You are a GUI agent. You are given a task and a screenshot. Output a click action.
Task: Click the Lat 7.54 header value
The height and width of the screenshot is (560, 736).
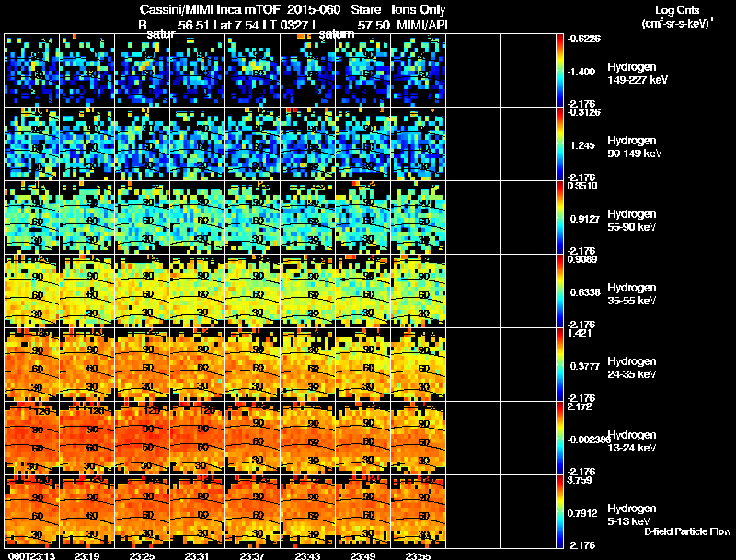[x=236, y=25]
